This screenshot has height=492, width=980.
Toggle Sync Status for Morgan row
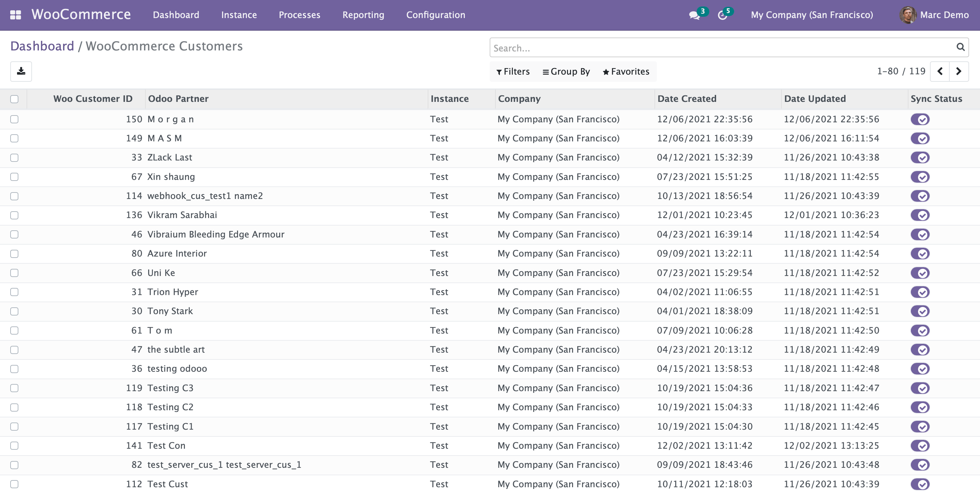click(920, 119)
